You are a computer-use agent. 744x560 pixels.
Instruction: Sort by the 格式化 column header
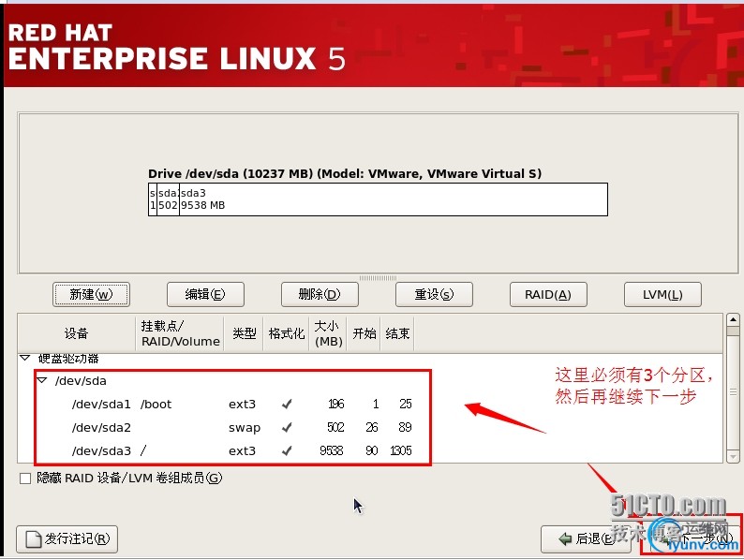pyautogui.click(x=286, y=333)
